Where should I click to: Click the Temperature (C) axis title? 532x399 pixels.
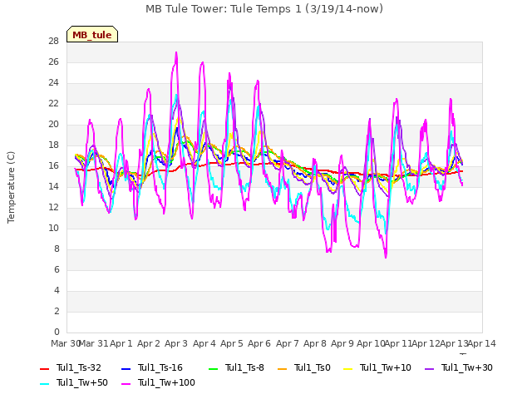point(11,187)
